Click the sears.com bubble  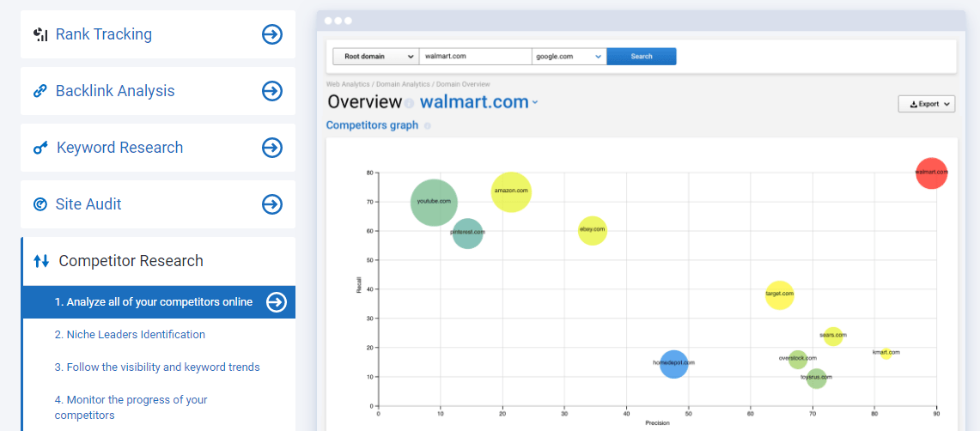pos(833,336)
